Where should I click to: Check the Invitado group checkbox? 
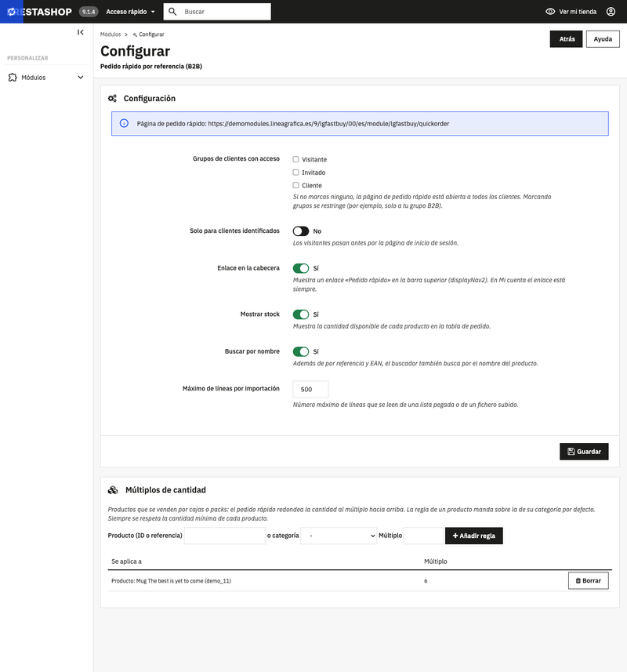tap(295, 173)
